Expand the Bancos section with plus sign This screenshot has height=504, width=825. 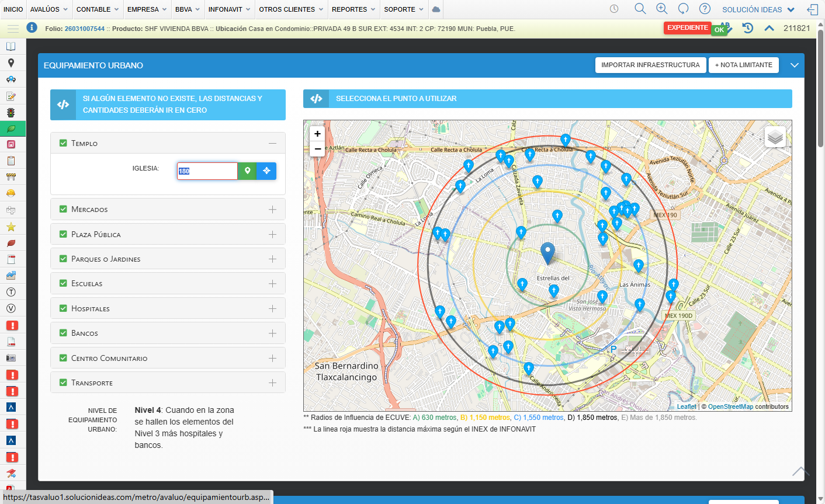pos(272,333)
